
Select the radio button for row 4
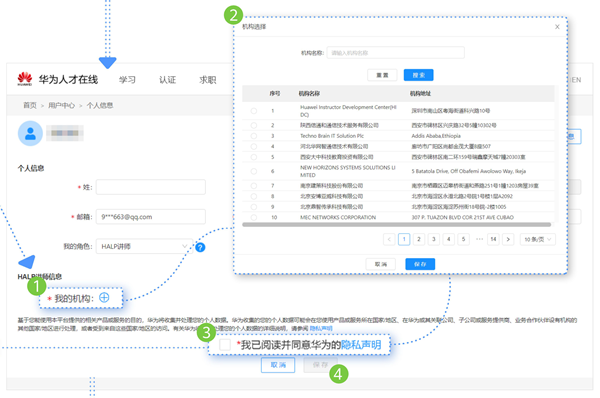click(x=254, y=146)
